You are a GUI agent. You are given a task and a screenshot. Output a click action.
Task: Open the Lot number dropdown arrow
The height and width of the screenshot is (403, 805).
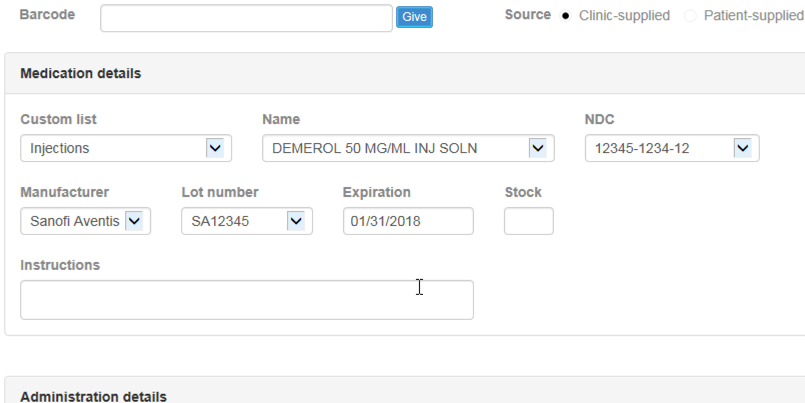point(296,221)
